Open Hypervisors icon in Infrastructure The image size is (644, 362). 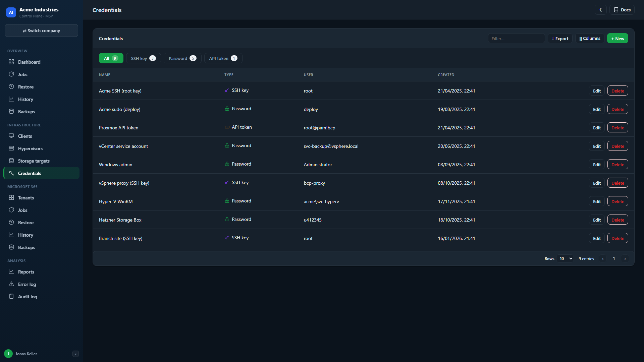tap(11, 148)
